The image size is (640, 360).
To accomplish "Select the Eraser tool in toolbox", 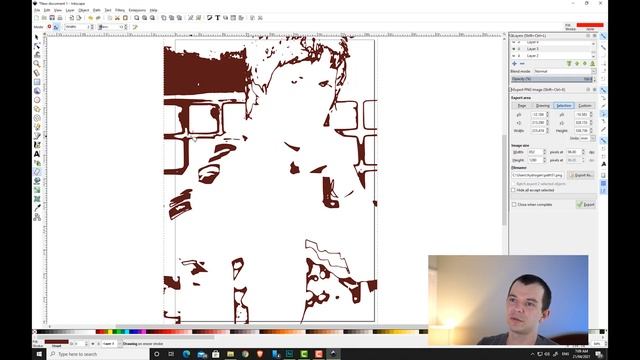I will coord(37,172).
